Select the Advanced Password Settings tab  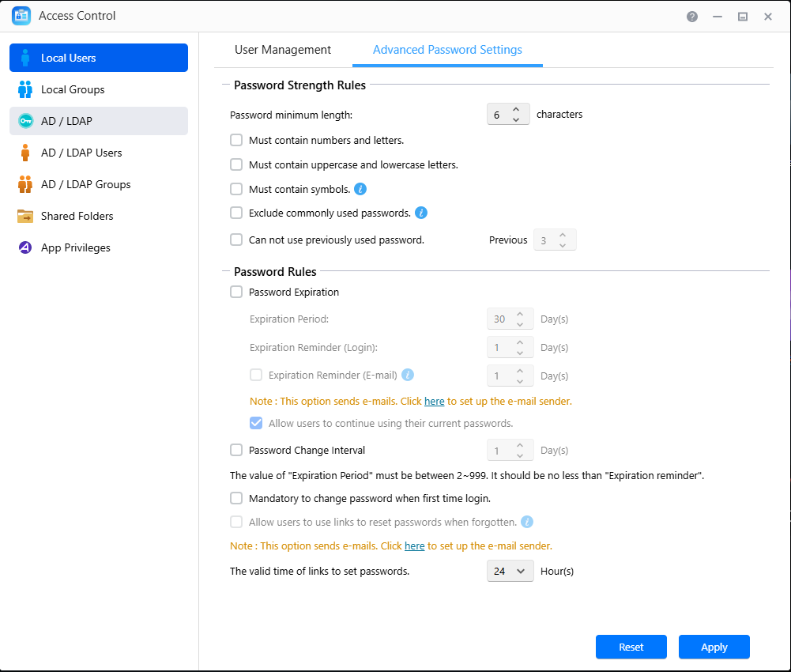[x=447, y=50]
